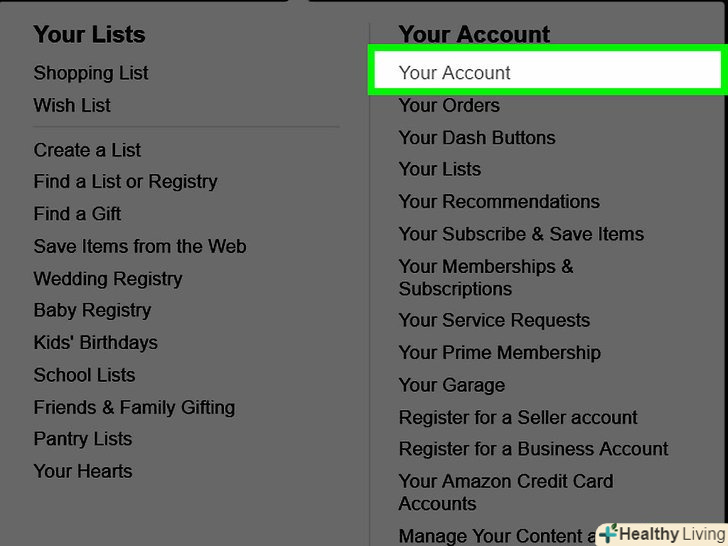Select Your Lists in the account menu
728x546 pixels.
440,169
